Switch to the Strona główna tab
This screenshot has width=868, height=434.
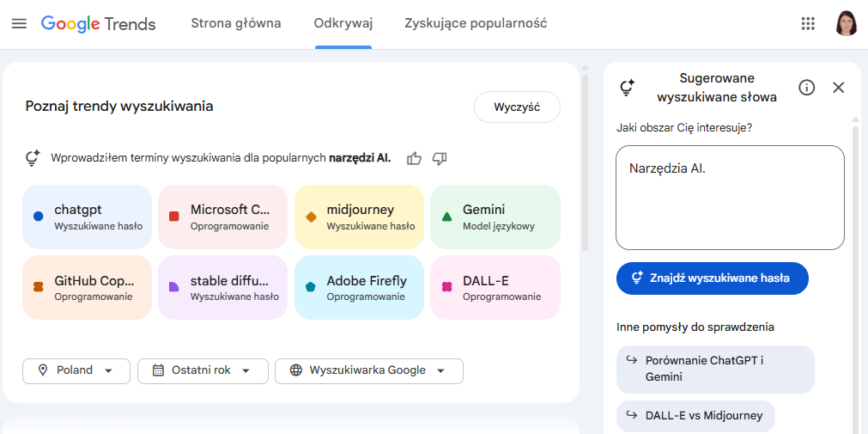coord(236,23)
